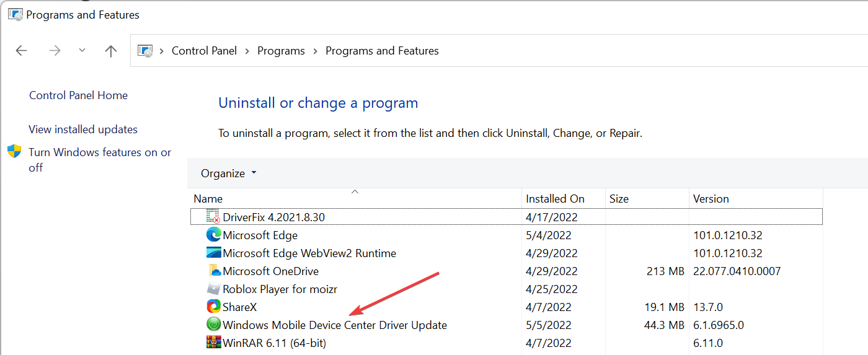
Task: Click the ShareX icon
Action: coord(213,306)
